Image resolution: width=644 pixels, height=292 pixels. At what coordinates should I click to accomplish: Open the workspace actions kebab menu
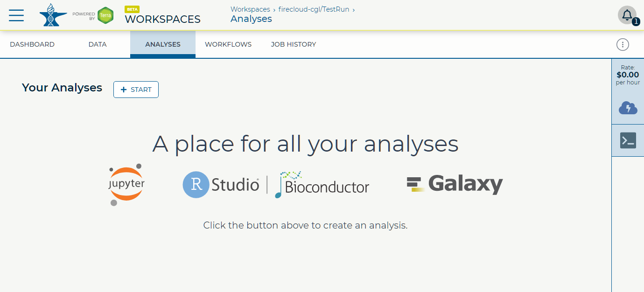tap(623, 44)
